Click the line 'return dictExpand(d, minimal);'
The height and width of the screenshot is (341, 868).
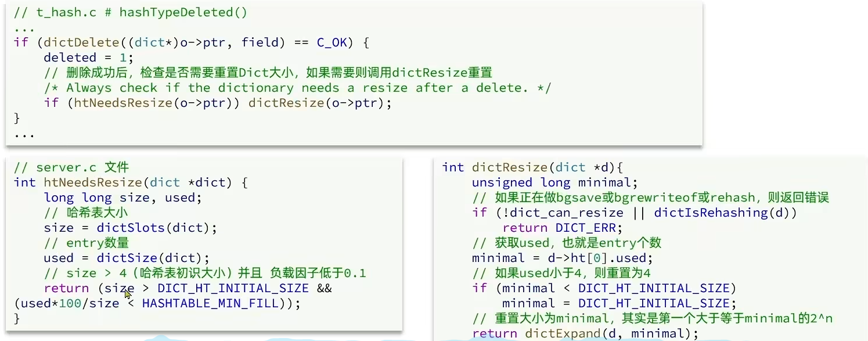pos(585,333)
